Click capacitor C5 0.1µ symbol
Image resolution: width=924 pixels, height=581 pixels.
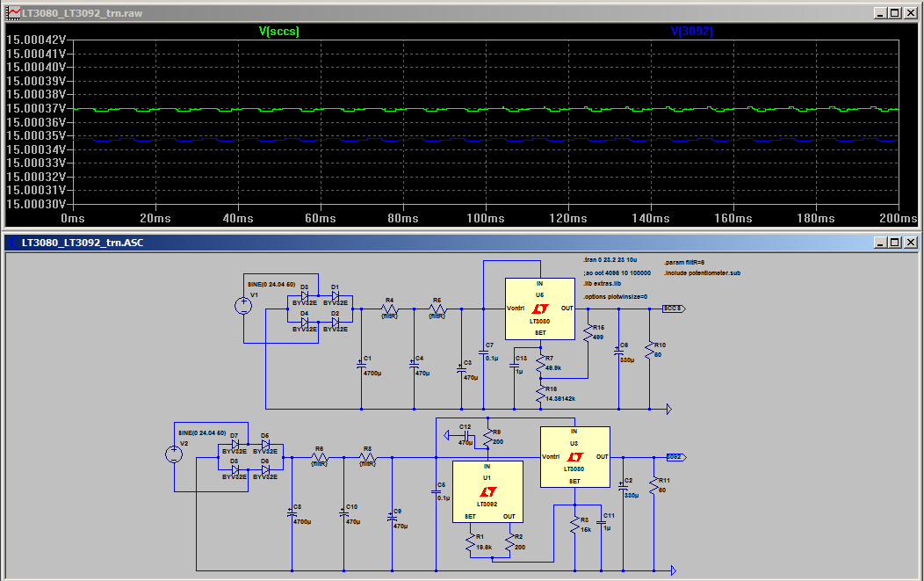[437, 492]
